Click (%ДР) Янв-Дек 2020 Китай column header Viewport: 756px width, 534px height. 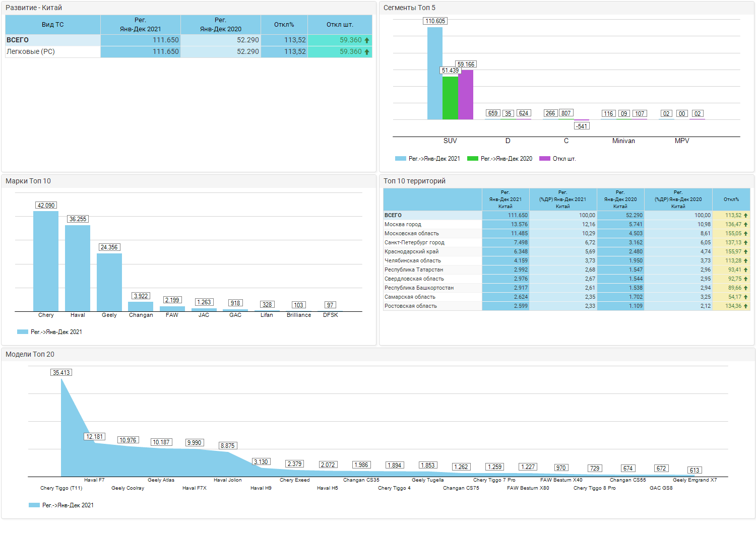click(x=678, y=199)
